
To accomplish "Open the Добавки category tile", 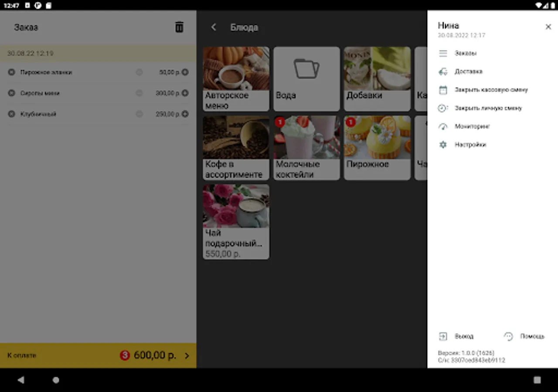I will tap(377, 79).
